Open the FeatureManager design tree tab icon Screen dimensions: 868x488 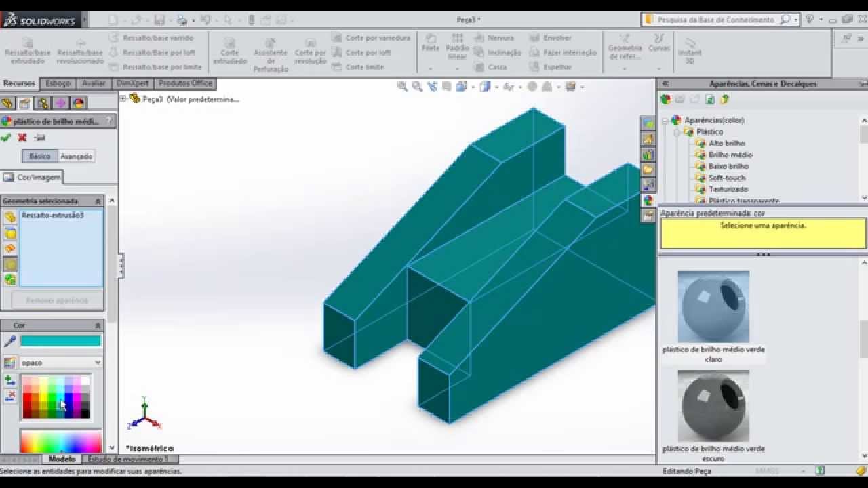tap(7, 103)
